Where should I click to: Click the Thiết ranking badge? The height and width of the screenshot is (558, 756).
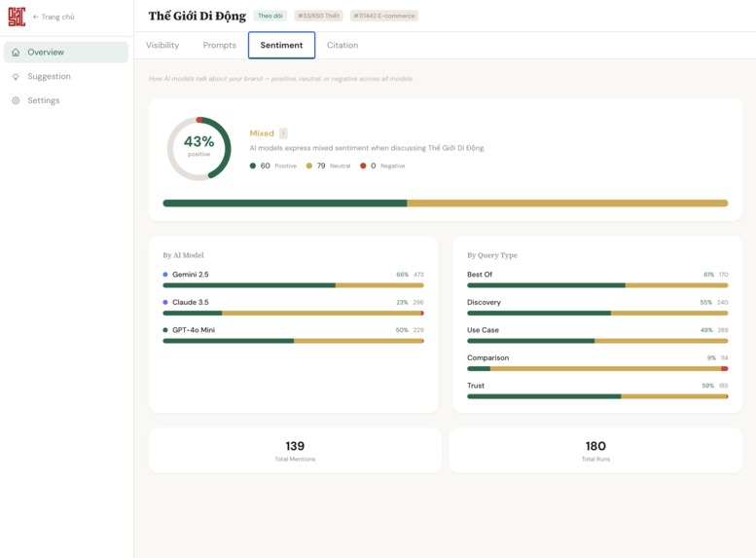(x=319, y=16)
